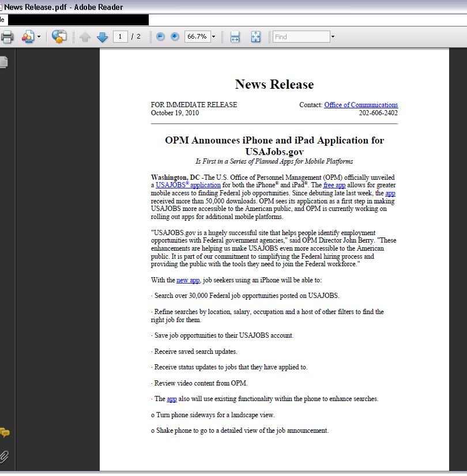This screenshot has height=476, width=467.
Task: Click the 'October 19, 2010' date text
Action: click(x=175, y=113)
